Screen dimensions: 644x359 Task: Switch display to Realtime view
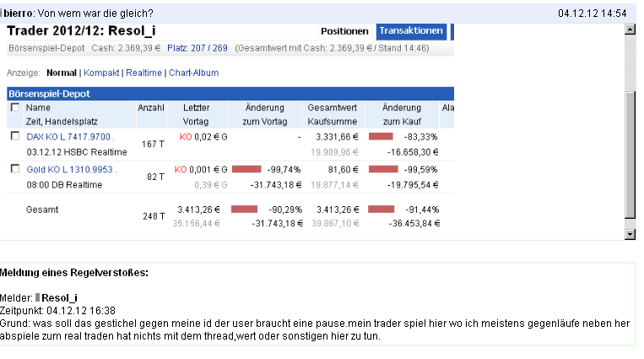coord(143,73)
